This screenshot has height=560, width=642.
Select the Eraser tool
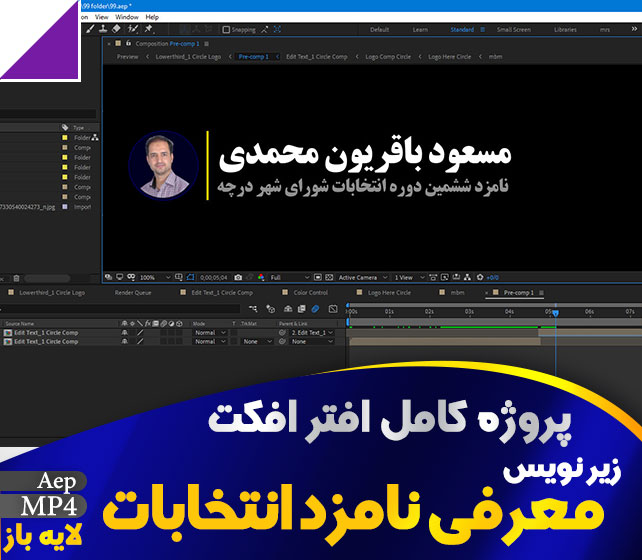pyautogui.click(x=116, y=29)
